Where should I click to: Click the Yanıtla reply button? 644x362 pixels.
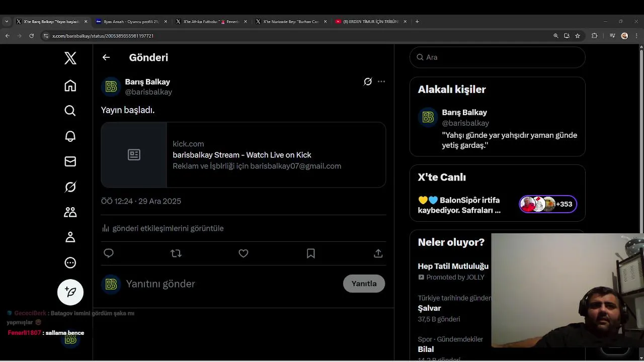tap(364, 284)
